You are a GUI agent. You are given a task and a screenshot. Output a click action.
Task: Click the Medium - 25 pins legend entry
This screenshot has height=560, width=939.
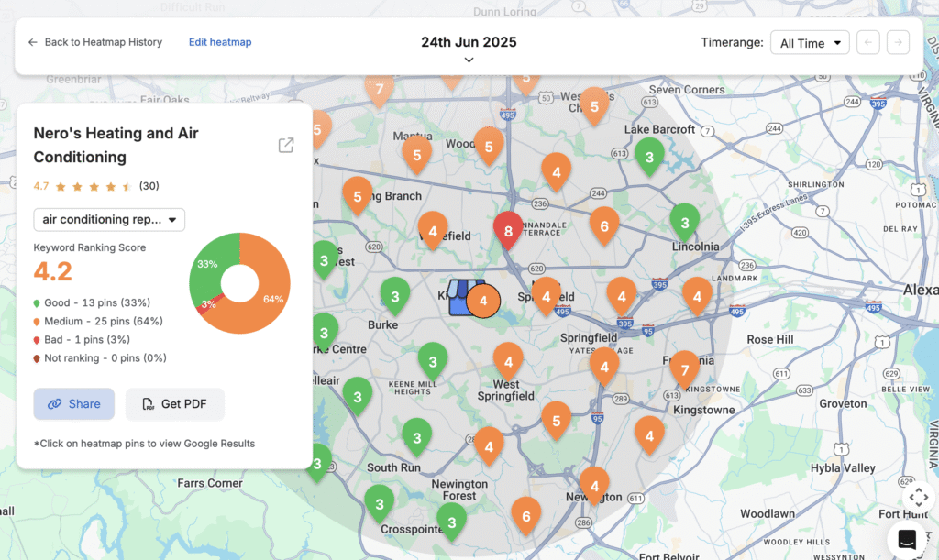pyautogui.click(x=98, y=322)
